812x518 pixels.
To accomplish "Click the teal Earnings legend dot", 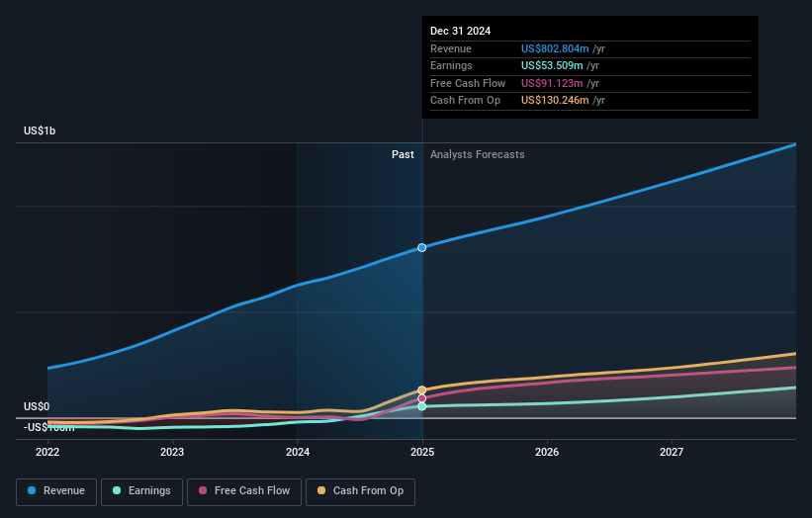I will tap(117, 490).
